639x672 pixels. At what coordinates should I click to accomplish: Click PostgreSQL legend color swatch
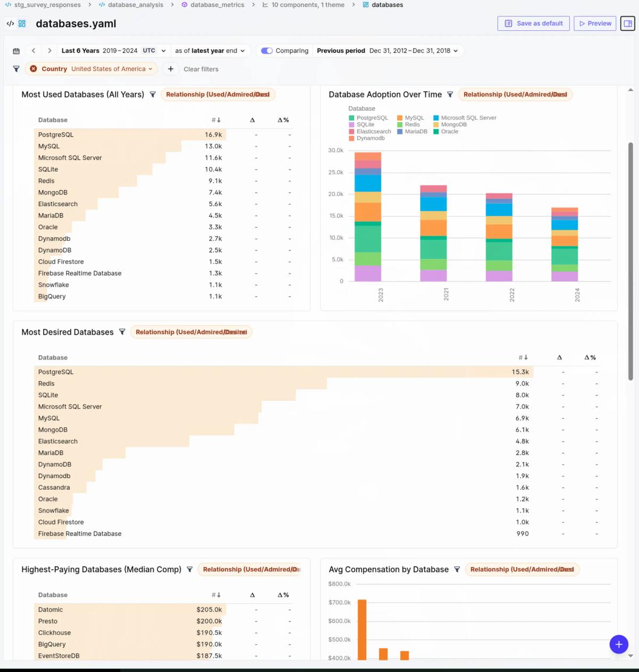[351, 118]
